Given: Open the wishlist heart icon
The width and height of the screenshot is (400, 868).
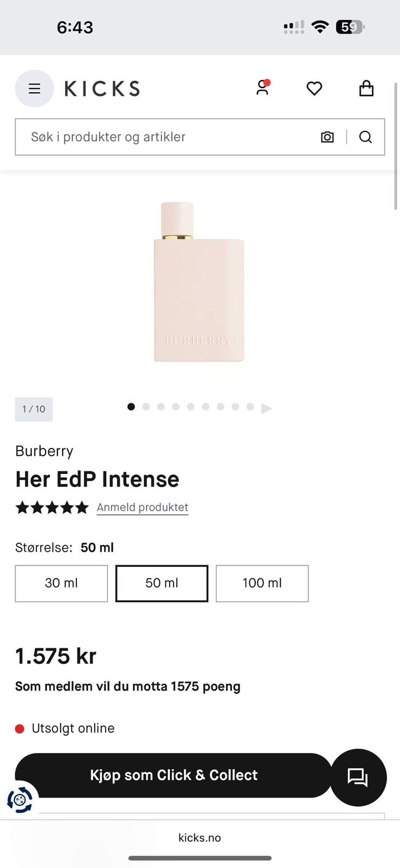Looking at the screenshot, I should 314,88.
